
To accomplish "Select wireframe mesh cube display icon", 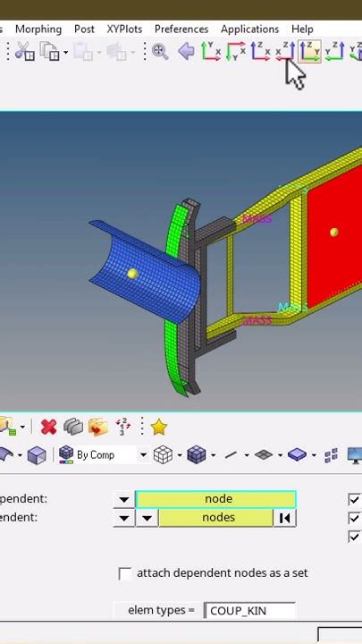I will click(163, 455).
